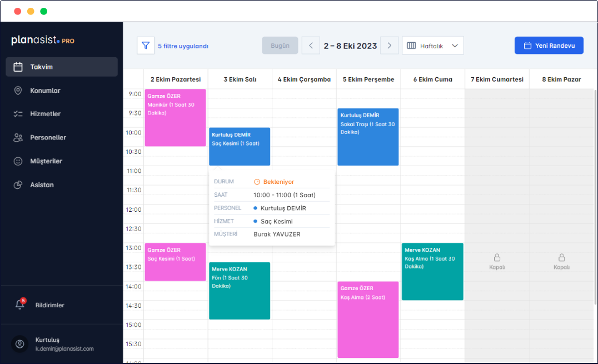Click the 3 Ekim Salı column header
598x364 pixels.
coord(240,79)
